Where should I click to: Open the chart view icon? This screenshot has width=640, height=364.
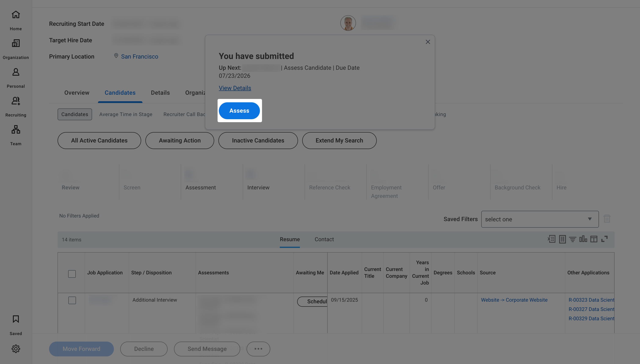point(583,239)
